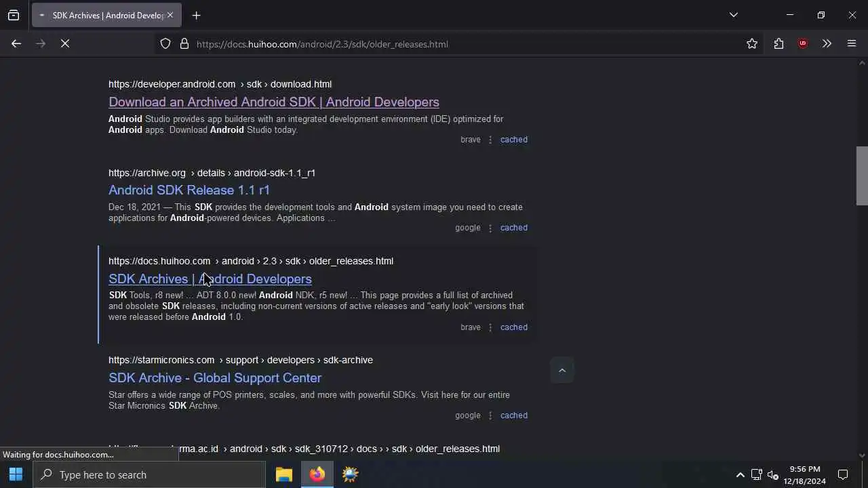Open SDK Archives Android Developers link
This screenshot has height=488, width=868.
[x=210, y=279]
